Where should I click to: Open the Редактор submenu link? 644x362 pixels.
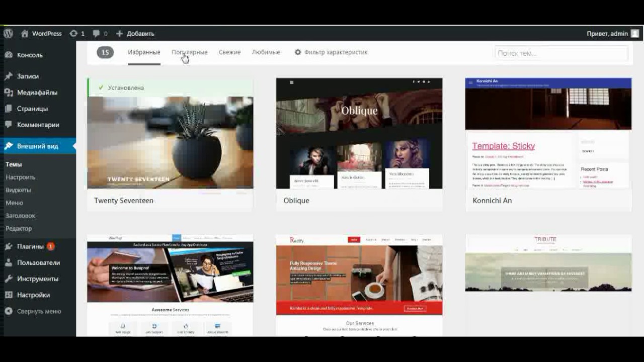pos(19,228)
